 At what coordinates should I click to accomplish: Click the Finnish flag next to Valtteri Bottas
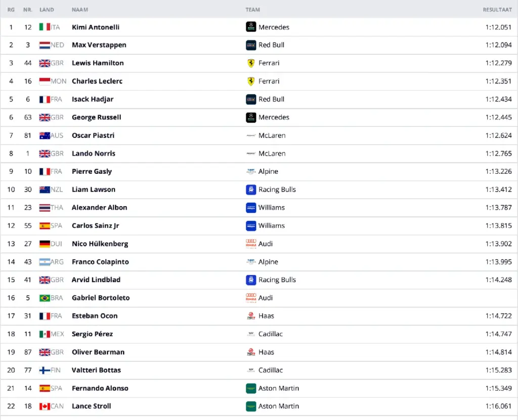point(45,370)
